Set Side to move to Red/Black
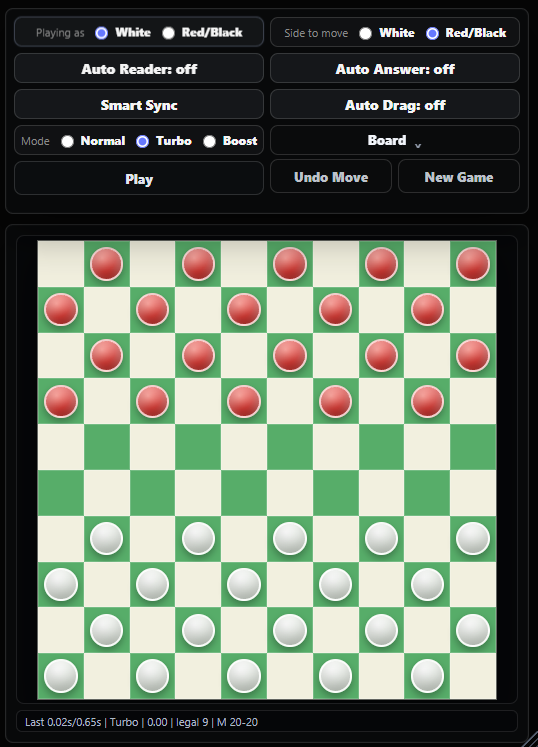 tap(432, 33)
